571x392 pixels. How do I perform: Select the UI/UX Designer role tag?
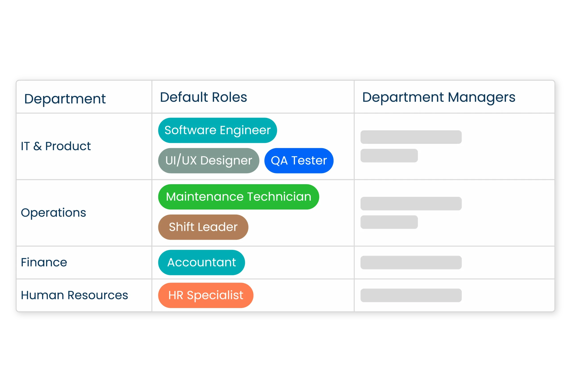(x=209, y=161)
